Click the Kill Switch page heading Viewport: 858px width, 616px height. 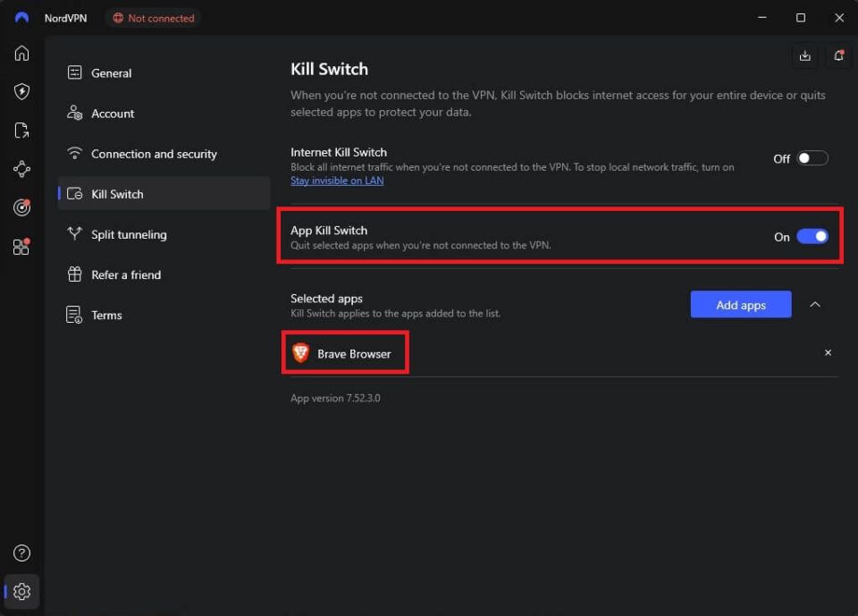330,69
